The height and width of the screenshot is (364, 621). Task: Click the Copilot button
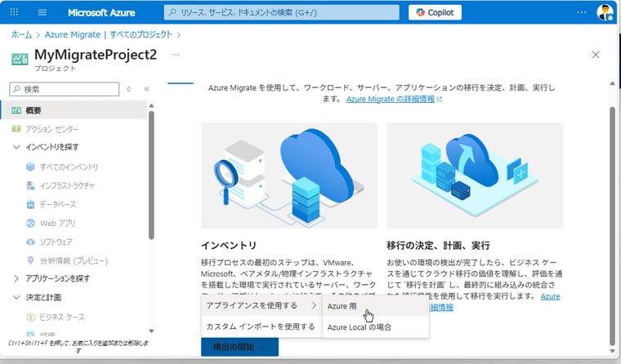coord(435,12)
